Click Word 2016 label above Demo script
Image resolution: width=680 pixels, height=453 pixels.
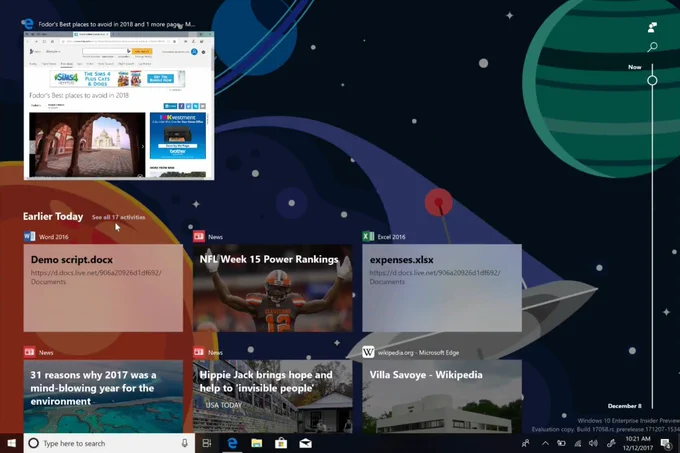click(x=53, y=237)
